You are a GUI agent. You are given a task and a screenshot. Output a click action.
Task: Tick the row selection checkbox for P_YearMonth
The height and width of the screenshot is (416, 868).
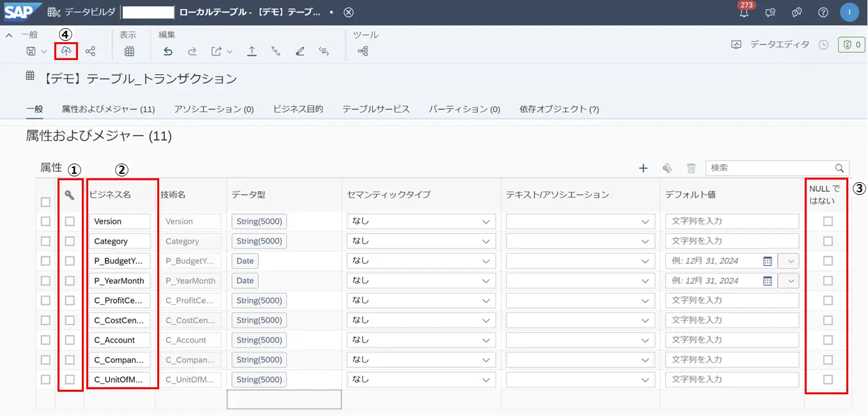click(x=45, y=281)
